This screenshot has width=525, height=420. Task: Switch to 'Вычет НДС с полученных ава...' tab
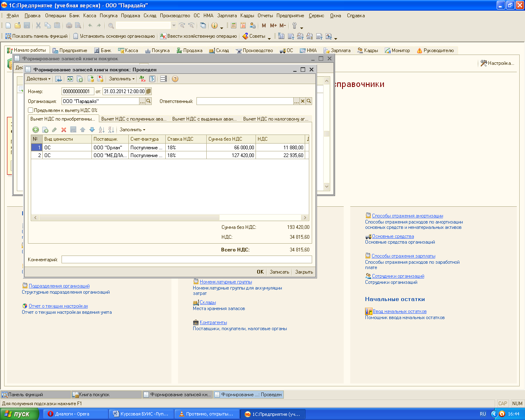(x=134, y=119)
